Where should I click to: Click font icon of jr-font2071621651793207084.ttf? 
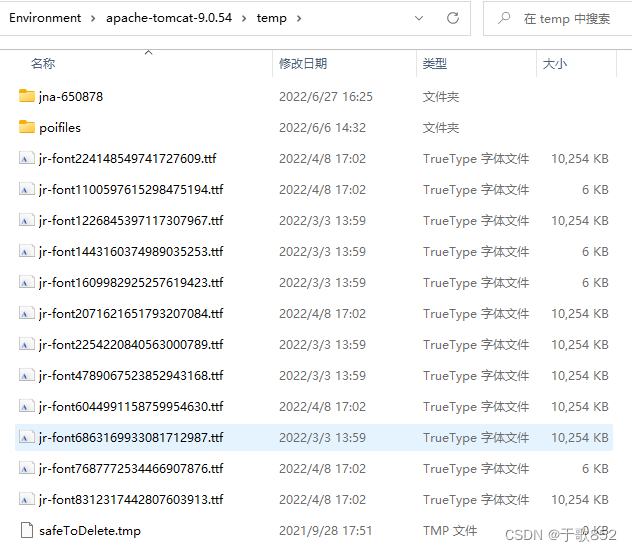pos(27,313)
